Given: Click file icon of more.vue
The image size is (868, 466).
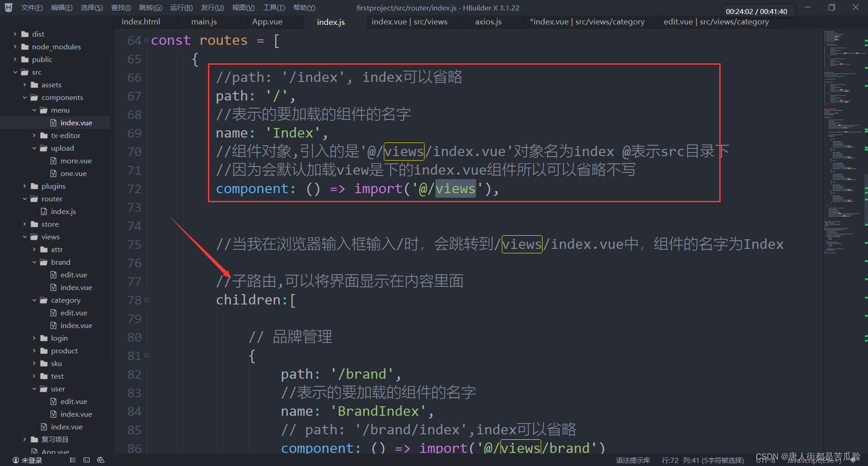Looking at the screenshot, I should click(53, 161).
